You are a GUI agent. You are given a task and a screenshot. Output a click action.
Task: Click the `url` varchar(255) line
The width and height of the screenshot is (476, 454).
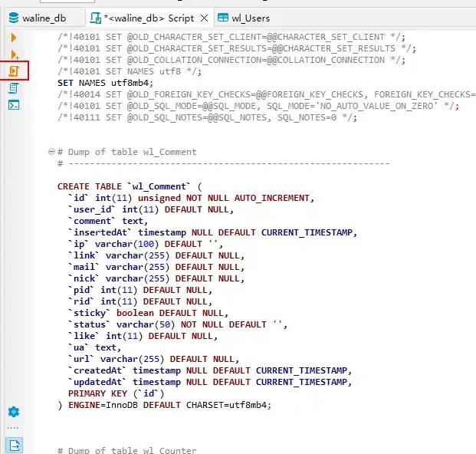coord(153,359)
